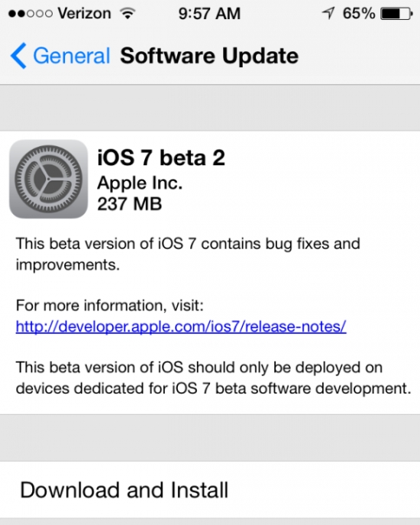The image size is (420, 525).
Task: Tap the back chevron arrow
Action: click(x=18, y=56)
